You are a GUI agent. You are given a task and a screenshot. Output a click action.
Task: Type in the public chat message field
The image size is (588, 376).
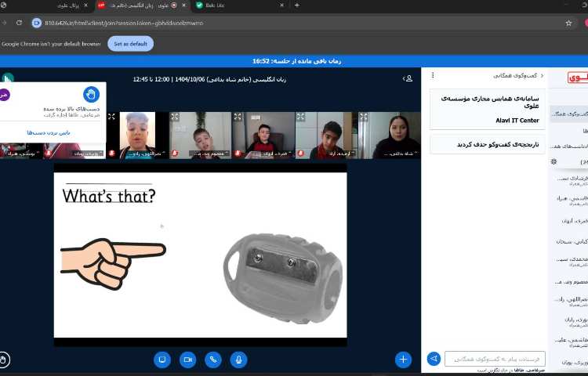(495, 359)
